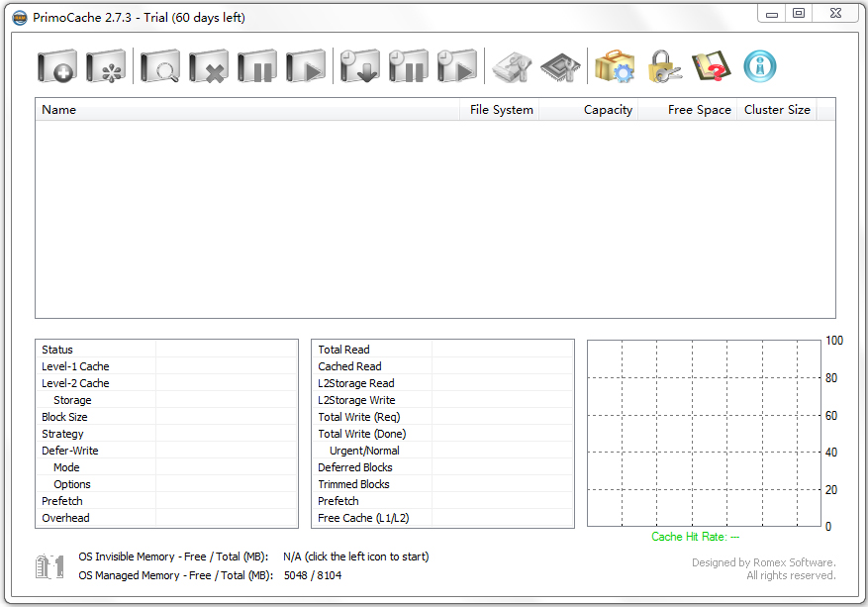The height and width of the screenshot is (607, 868).
Task: Open the help book icon
Action: pos(711,67)
